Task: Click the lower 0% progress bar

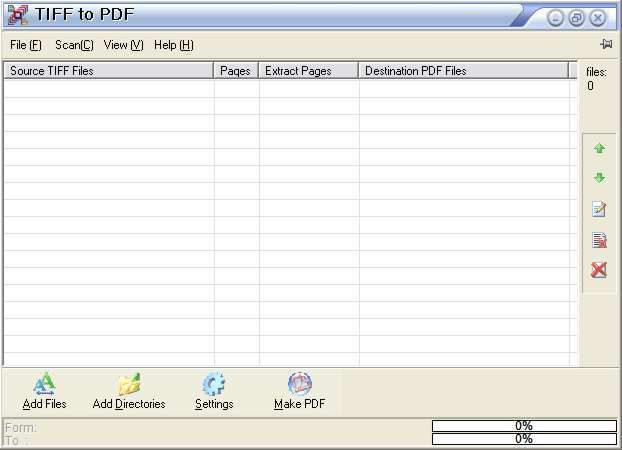Action: coord(524,439)
